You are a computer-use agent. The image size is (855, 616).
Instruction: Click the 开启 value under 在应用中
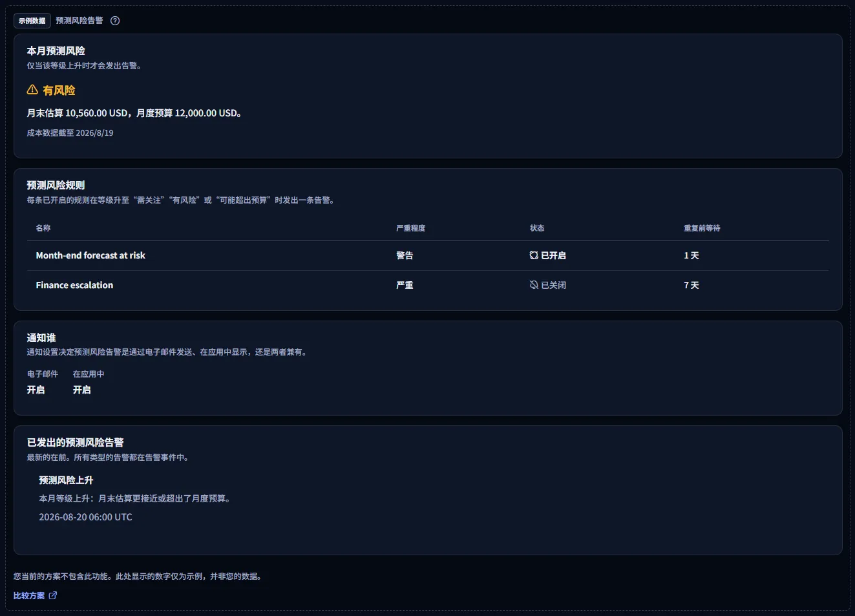pos(82,390)
